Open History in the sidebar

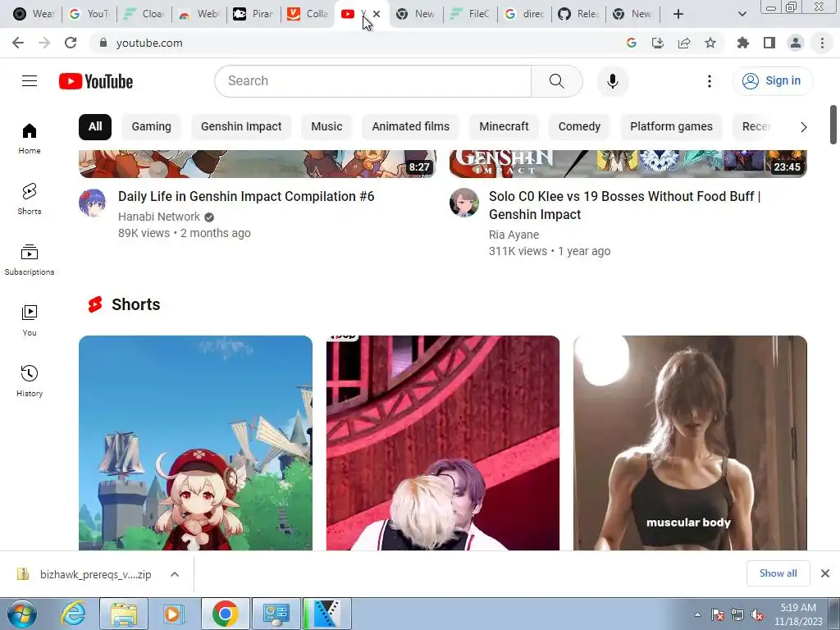coord(30,381)
